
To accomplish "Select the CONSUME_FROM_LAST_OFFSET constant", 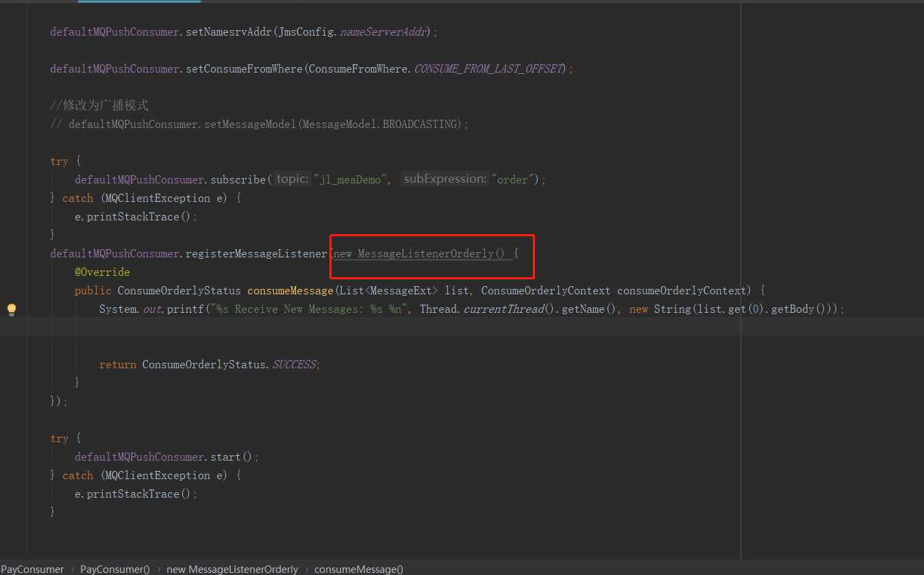I will click(488, 69).
